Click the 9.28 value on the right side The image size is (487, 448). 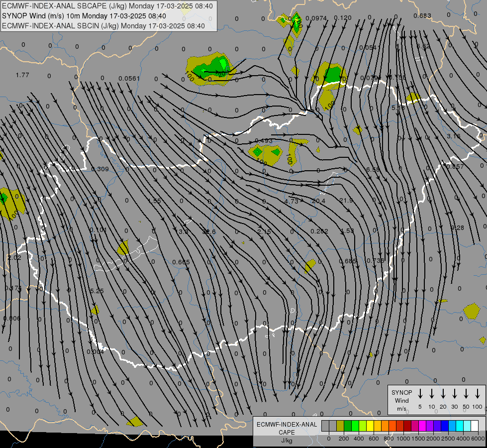pyautogui.click(x=458, y=228)
